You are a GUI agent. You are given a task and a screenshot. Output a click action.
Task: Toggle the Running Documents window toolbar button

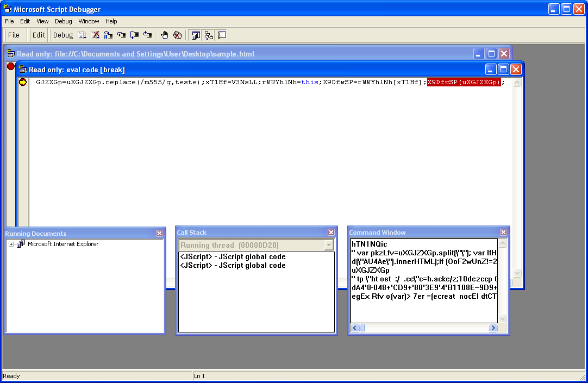[196, 35]
